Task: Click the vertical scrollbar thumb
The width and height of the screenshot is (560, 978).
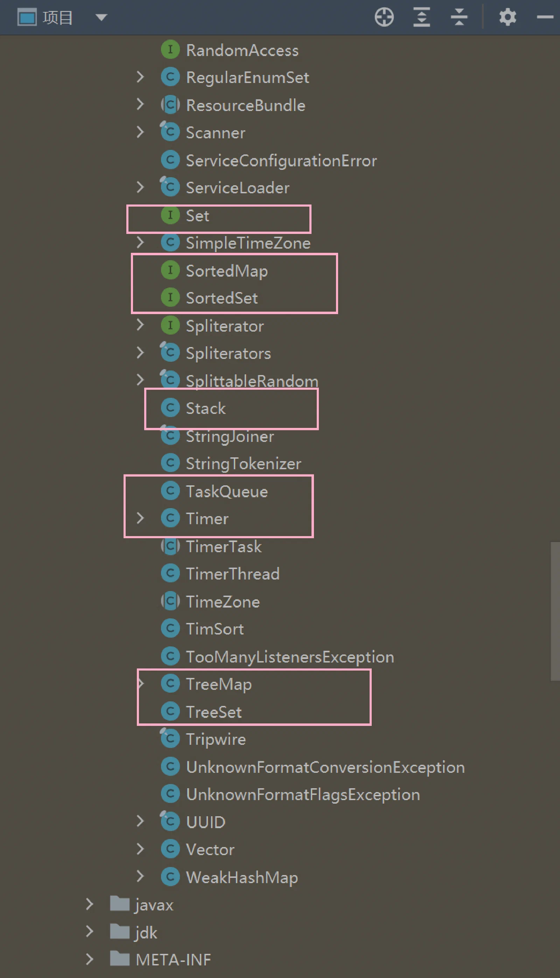Action: 555,611
